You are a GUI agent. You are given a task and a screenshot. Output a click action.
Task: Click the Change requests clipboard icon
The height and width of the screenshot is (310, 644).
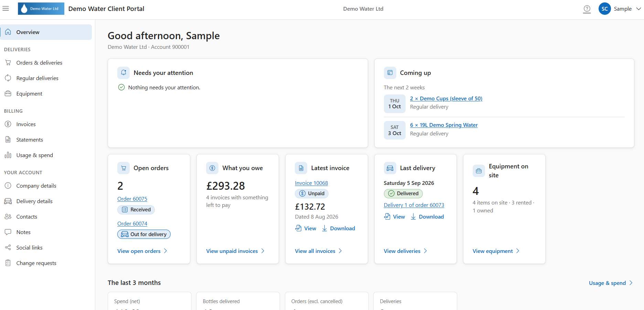(x=8, y=263)
